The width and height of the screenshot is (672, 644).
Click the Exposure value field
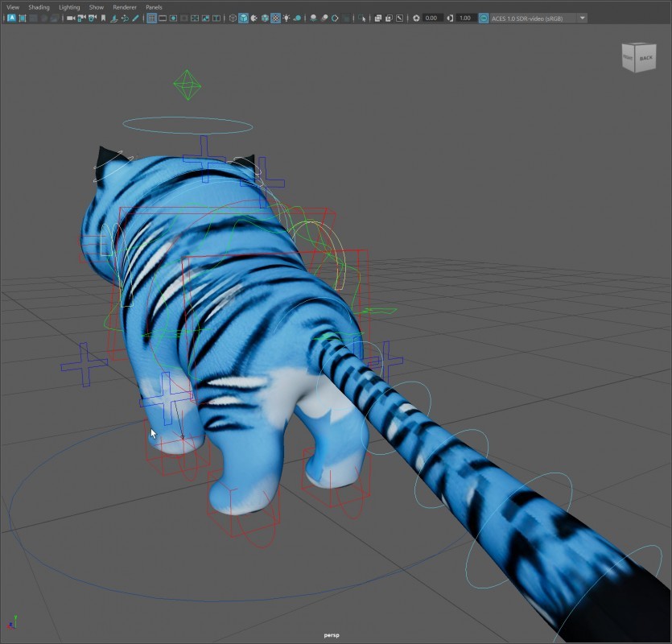click(x=432, y=18)
